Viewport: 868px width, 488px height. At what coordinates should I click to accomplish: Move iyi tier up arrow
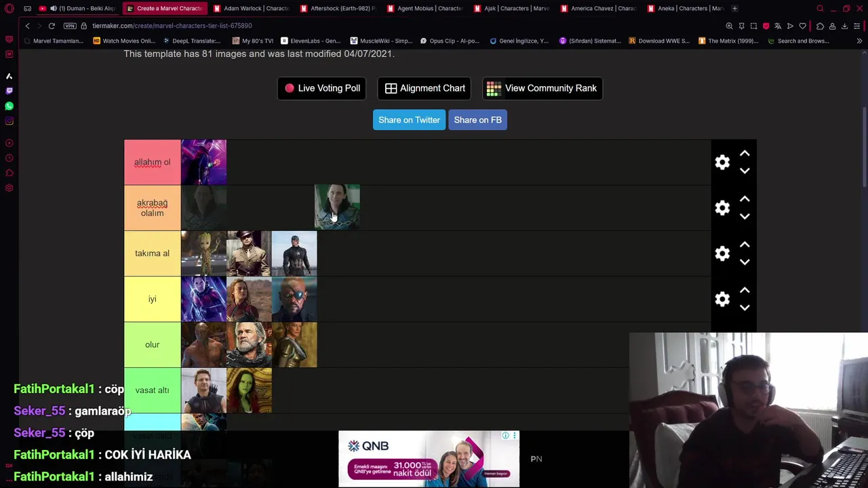pyautogui.click(x=745, y=290)
